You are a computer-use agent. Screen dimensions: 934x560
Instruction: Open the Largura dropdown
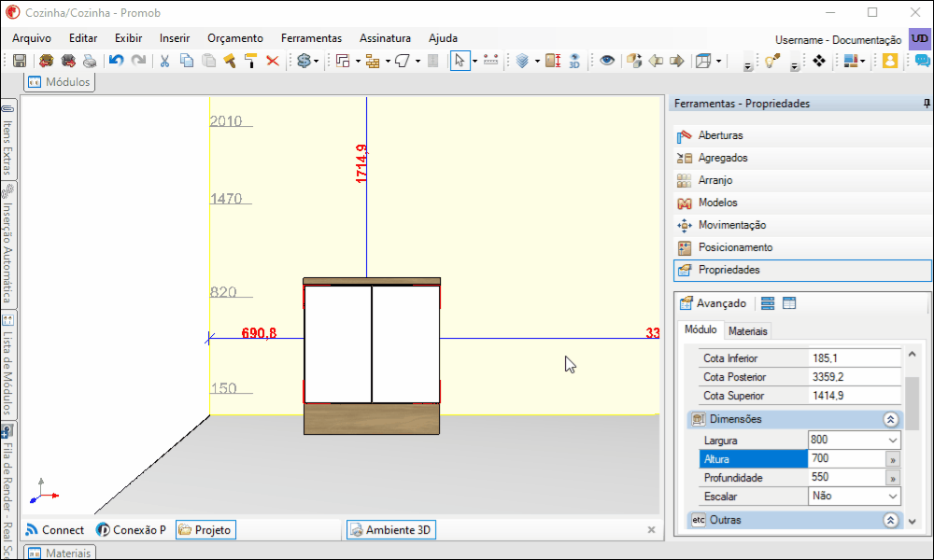(x=893, y=441)
